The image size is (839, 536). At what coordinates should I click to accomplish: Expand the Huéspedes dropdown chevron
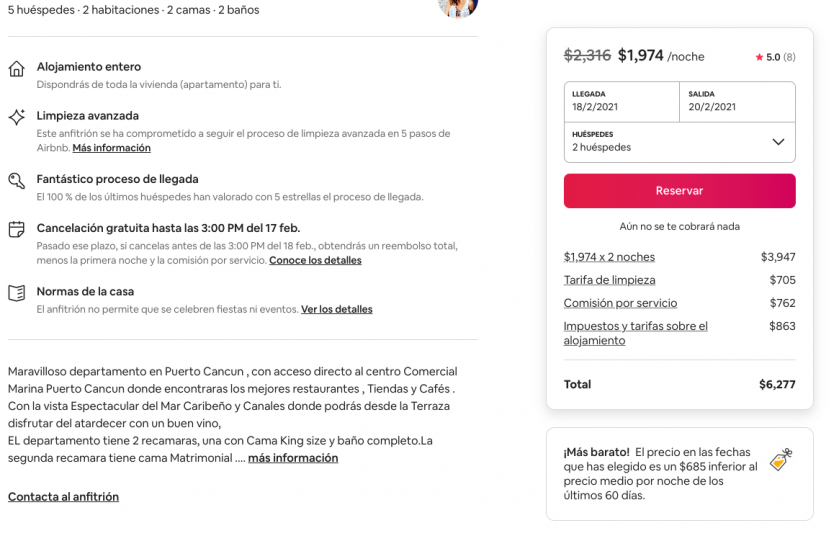[778, 142]
